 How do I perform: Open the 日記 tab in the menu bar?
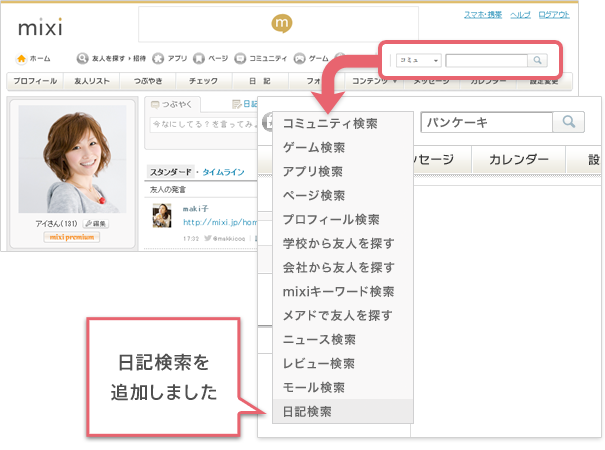pyautogui.click(x=260, y=81)
